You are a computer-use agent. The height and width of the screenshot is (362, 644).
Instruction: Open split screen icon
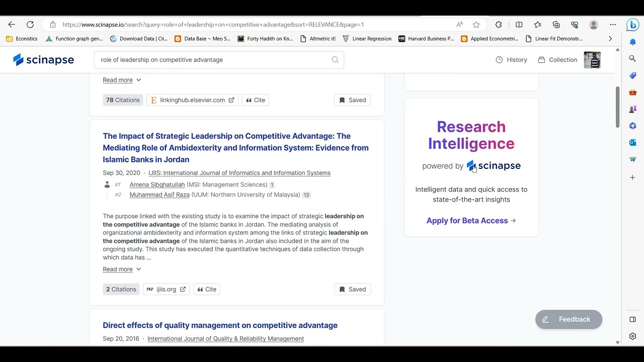(x=519, y=24)
